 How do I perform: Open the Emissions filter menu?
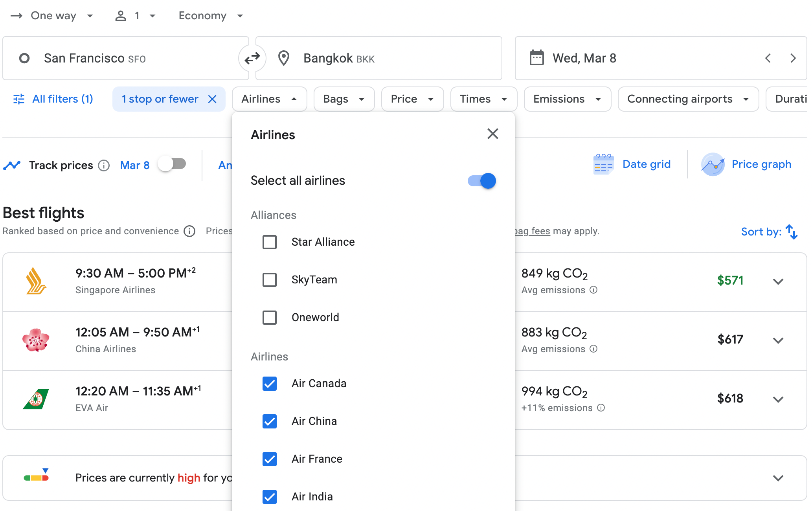click(567, 99)
